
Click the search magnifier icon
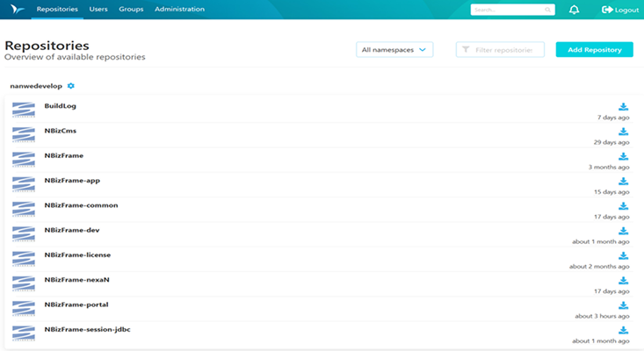point(548,10)
